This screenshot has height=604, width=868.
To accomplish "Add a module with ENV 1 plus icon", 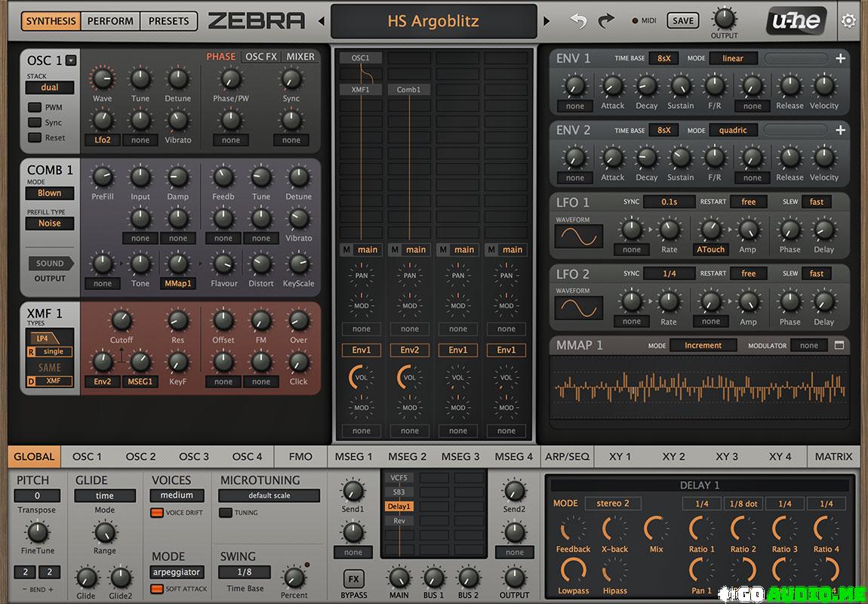I will pos(840,58).
